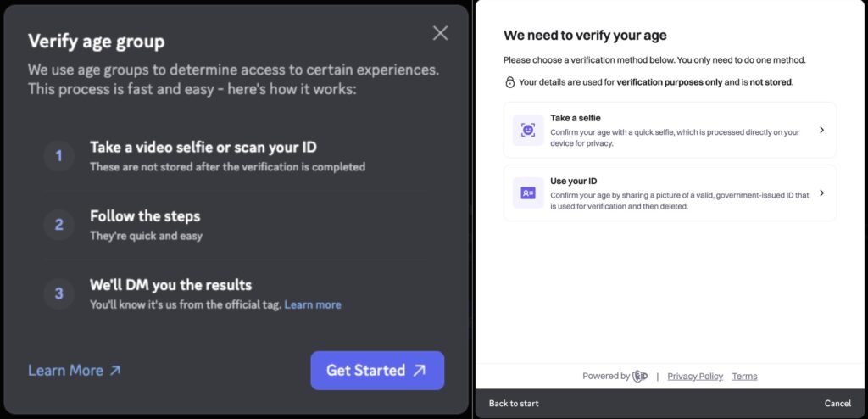Click the step 3 number circle
Image resolution: width=868 pixels, height=419 pixels.
tap(58, 293)
